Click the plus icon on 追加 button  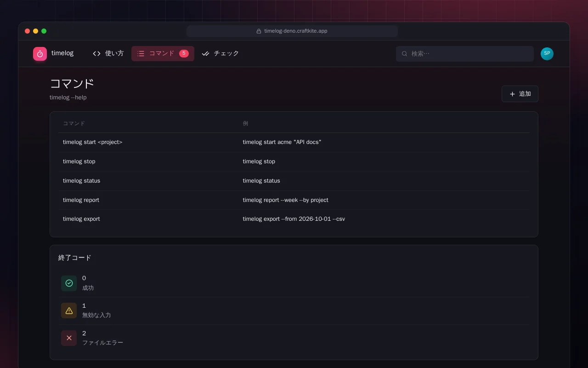512,94
